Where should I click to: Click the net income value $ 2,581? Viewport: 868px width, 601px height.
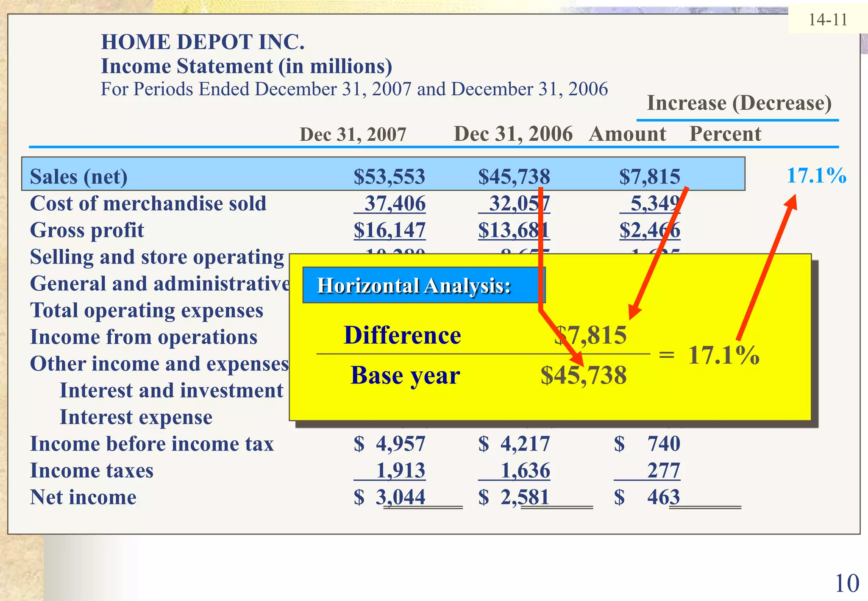514,497
